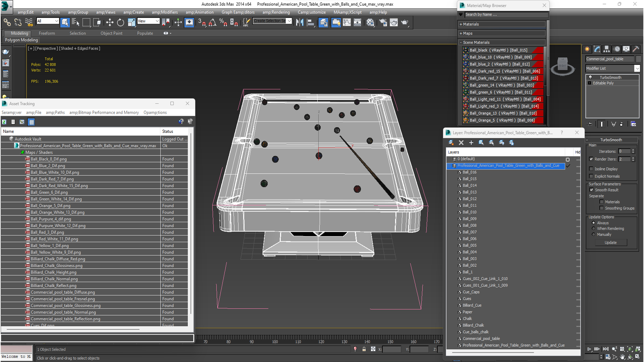644x362 pixels.
Task: Open the Curve Editor icon
Action: tap(347, 22)
